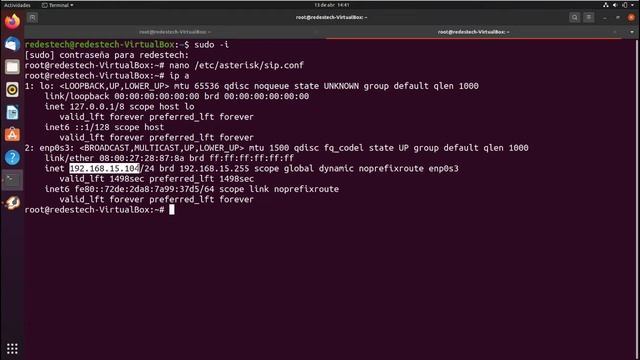The image size is (640, 360).
Task: Click 'link/loopback' text
Action: tap(77, 96)
